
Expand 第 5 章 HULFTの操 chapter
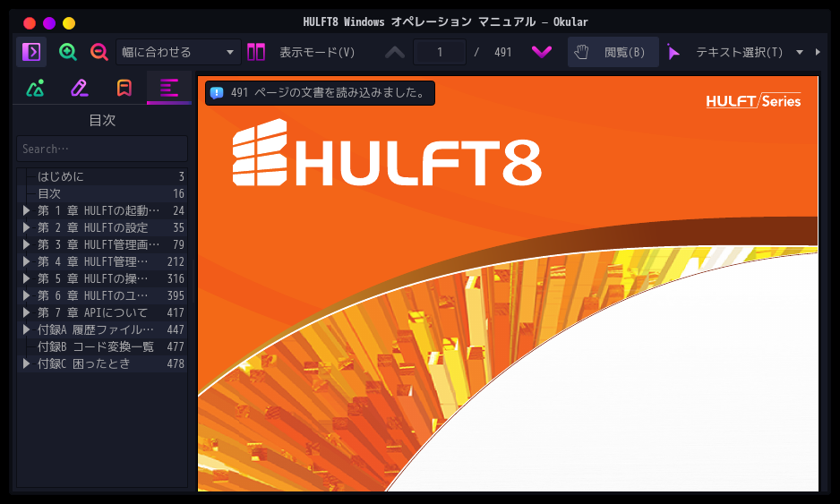coord(26,278)
